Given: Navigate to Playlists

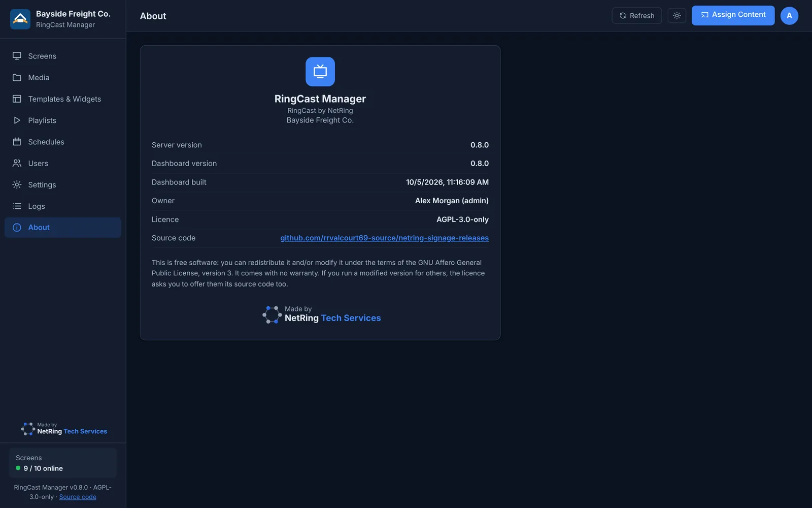Looking at the screenshot, I should coord(63,120).
